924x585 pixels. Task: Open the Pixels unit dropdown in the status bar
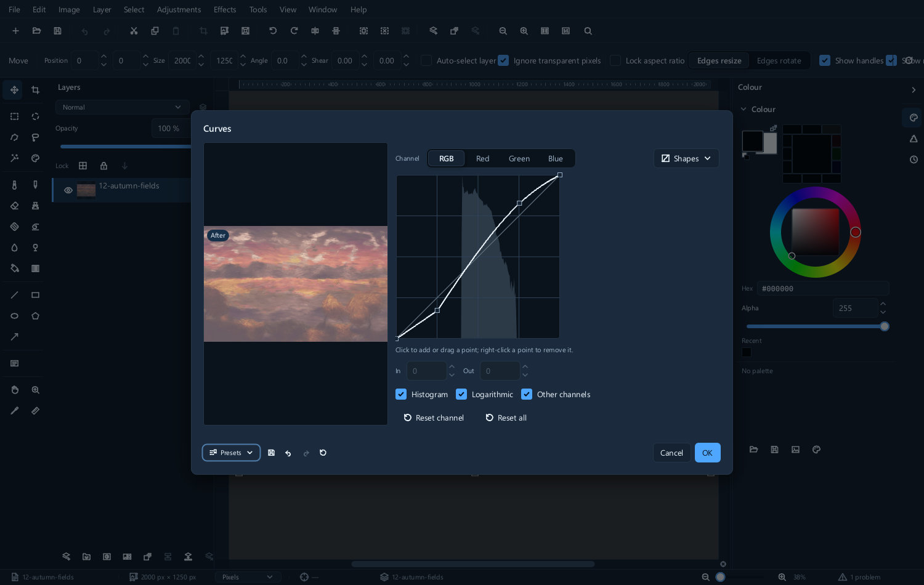click(x=248, y=577)
